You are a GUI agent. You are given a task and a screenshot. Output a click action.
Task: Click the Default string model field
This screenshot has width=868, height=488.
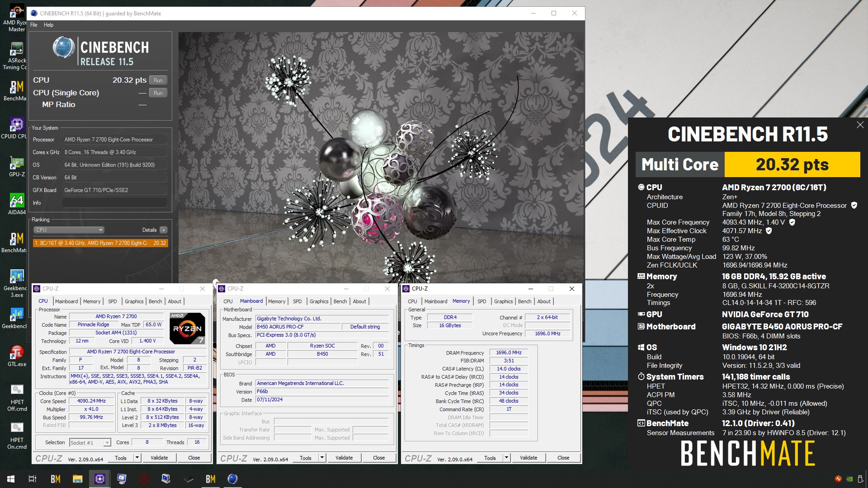coord(365,327)
